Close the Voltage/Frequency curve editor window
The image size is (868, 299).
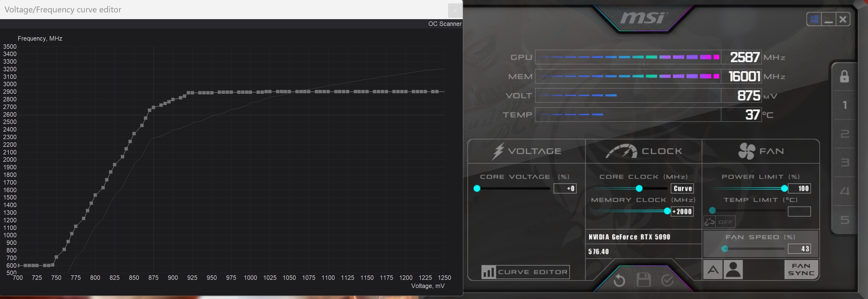point(455,10)
